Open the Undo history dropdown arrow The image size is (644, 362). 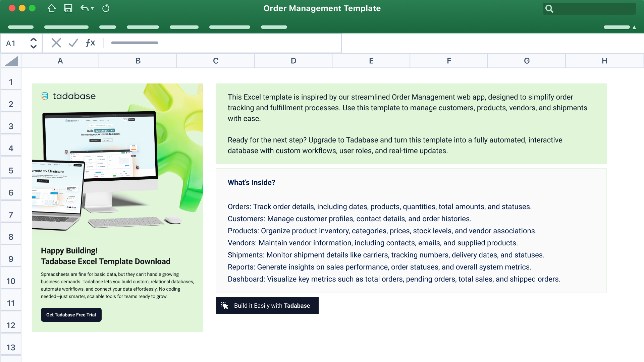tap(92, 8)
